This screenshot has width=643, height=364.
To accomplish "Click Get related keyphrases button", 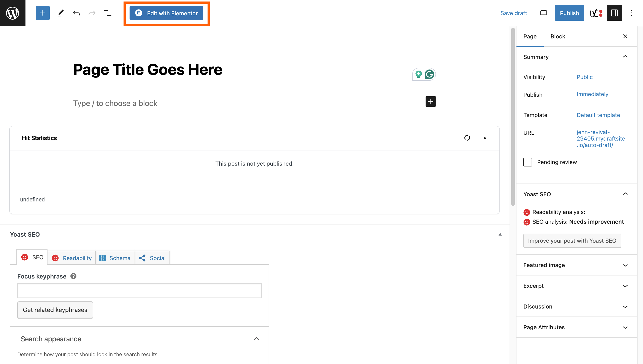I will click(55, 310).
